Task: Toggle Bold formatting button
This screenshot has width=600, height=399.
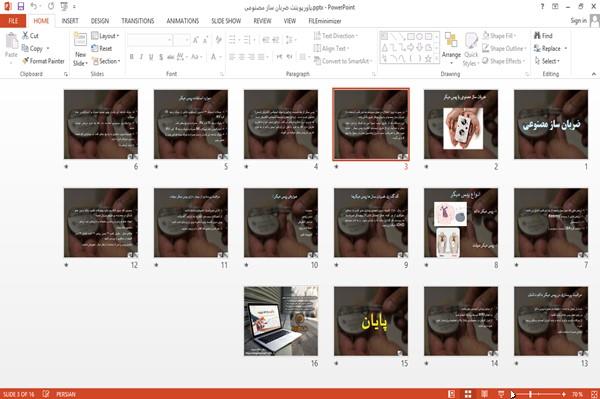Action: point(131,57)
